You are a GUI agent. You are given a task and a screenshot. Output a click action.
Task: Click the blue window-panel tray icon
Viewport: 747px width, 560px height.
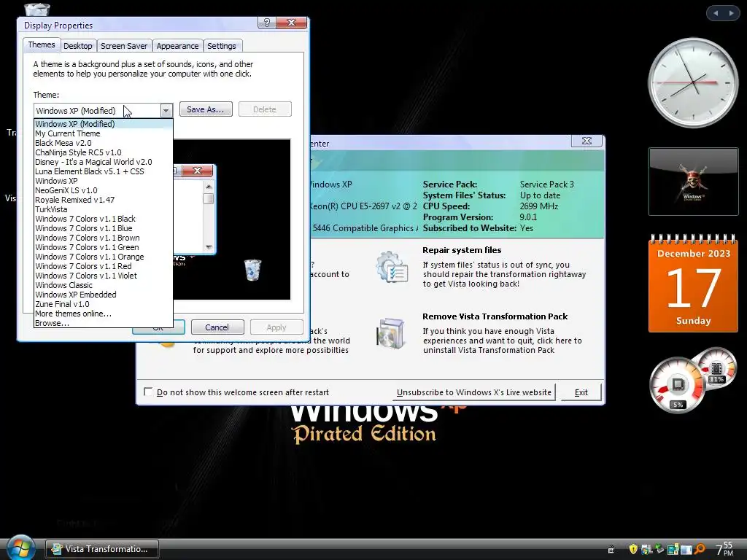[686, 550]
